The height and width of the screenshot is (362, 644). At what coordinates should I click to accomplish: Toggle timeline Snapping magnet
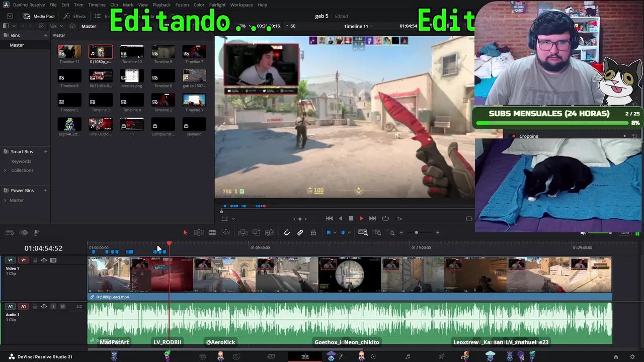point(287,232)
